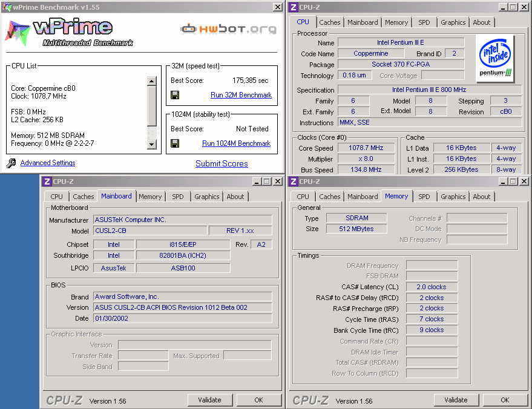The height and width of the screenshot is (409, 532).
Task: Click the HWBOT.org logo in wPrime
Action: point(228,29)
